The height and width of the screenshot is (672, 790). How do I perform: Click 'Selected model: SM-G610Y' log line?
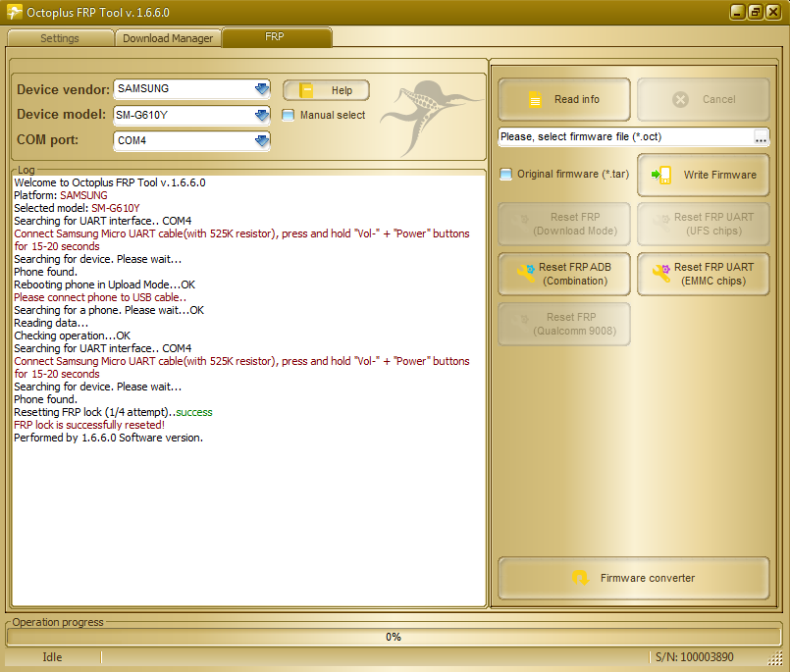[78, 208]
